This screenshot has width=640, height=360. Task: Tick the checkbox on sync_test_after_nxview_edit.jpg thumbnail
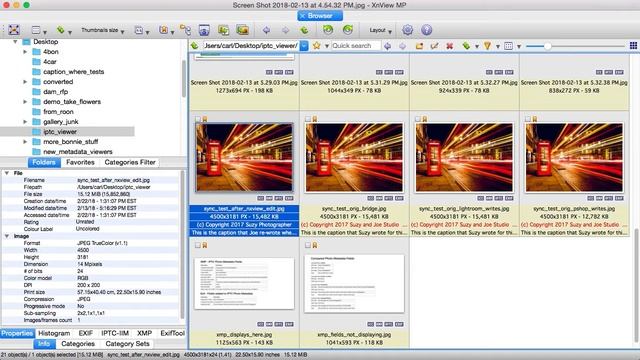pos(198,119)
